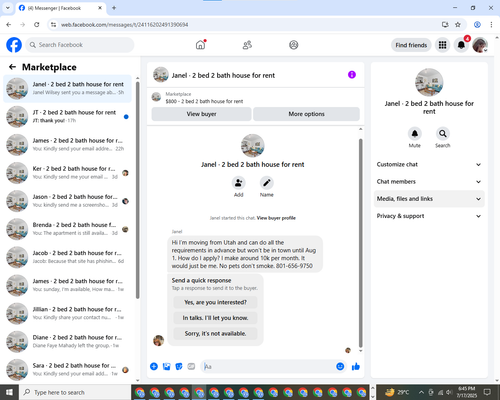Screen dimensions: 500x400
Task: Click the message input box Aa
Action: click(268, 367)
